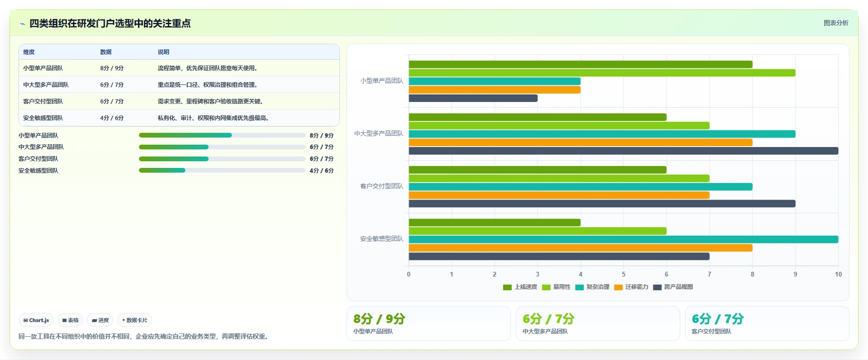This screenshot has height=360, width=868.
Task: Click the 4分 / 6分 value beside the last progress bar
Action: (x=321, y=171)
